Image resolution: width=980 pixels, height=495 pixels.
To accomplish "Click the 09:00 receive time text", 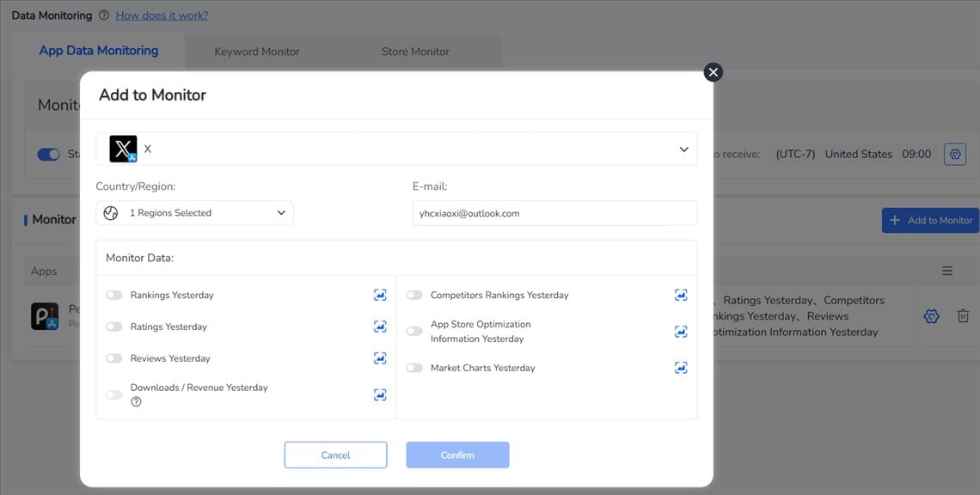I will point(916,154).
